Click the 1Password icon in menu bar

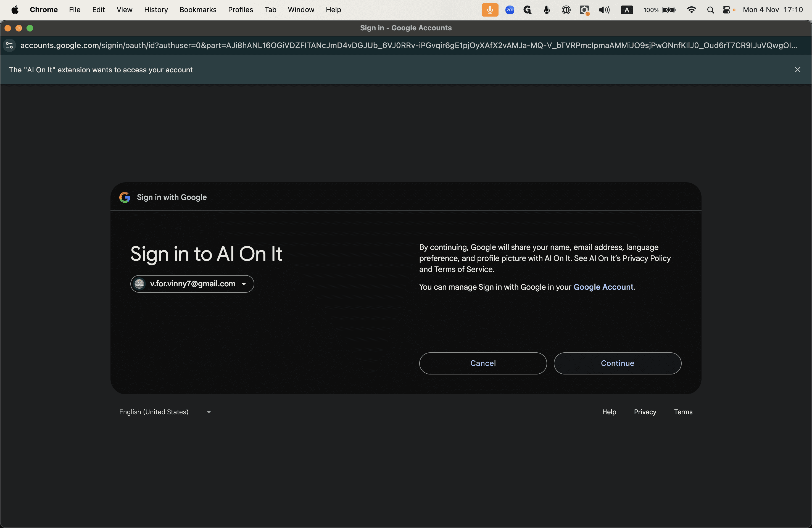(566, 10)
